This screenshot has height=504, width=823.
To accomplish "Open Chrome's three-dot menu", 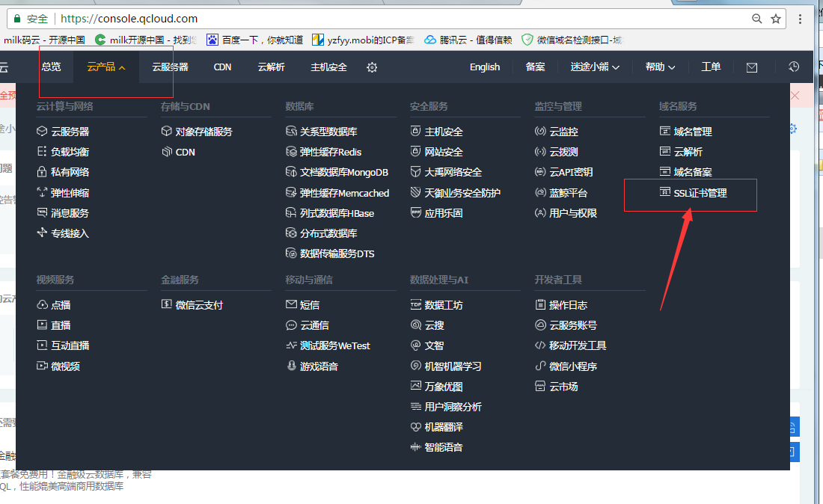I will pos(800,19).
